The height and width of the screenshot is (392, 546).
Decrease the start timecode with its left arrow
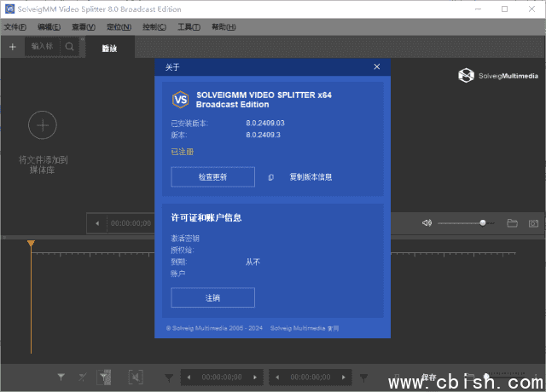coord(189,377)
